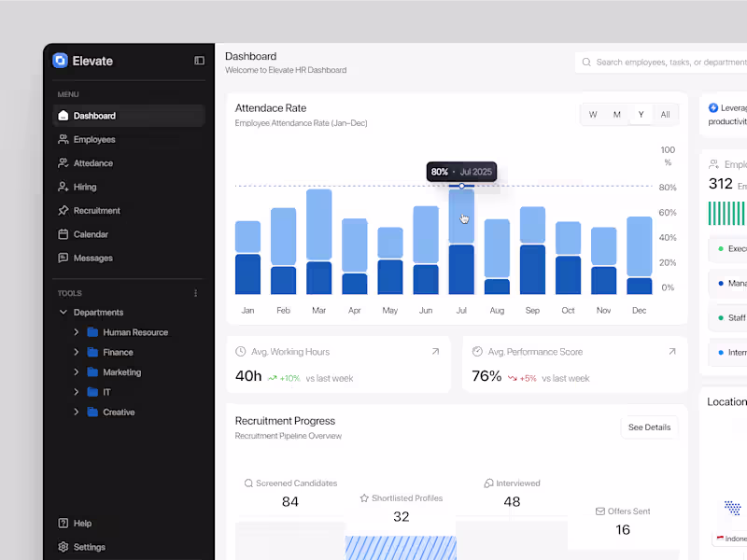Expand the Finance department
The width and height of the screenshot is (747, 560).
[x=76, y=352]
